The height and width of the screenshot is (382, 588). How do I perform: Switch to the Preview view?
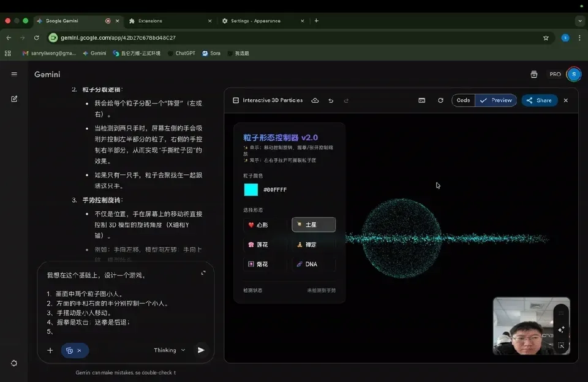coord(496,100)
